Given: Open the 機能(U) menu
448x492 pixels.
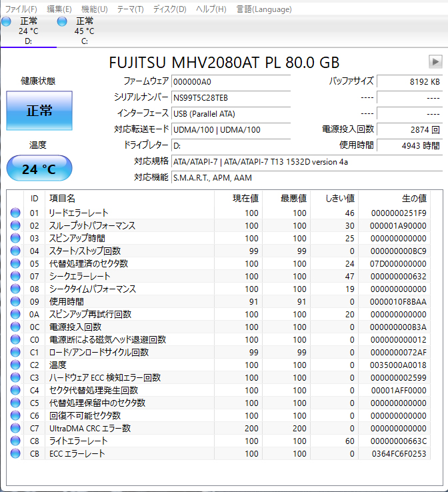Looking at the screenshot, I should tap(94, 9).
